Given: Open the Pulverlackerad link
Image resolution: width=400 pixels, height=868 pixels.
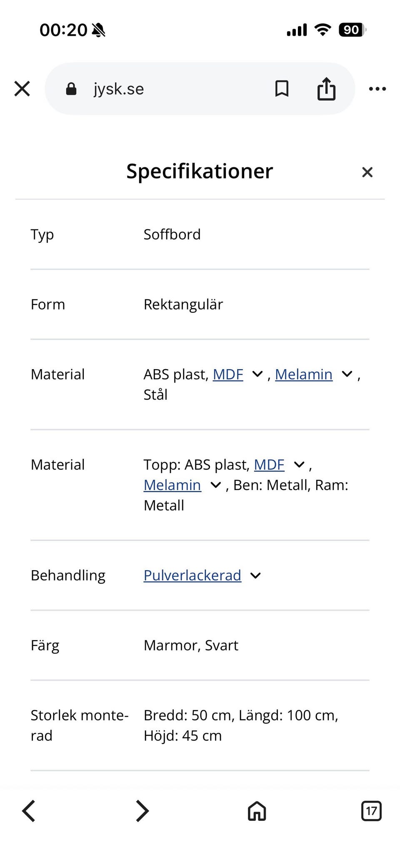Looking at the screenshot, I should pos(192,576).
